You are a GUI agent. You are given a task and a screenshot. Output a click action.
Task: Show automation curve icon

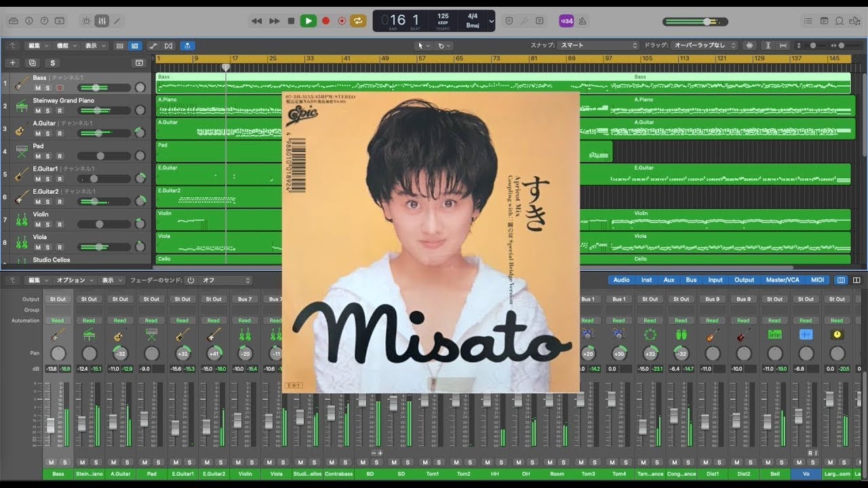(x=153, y=45)
